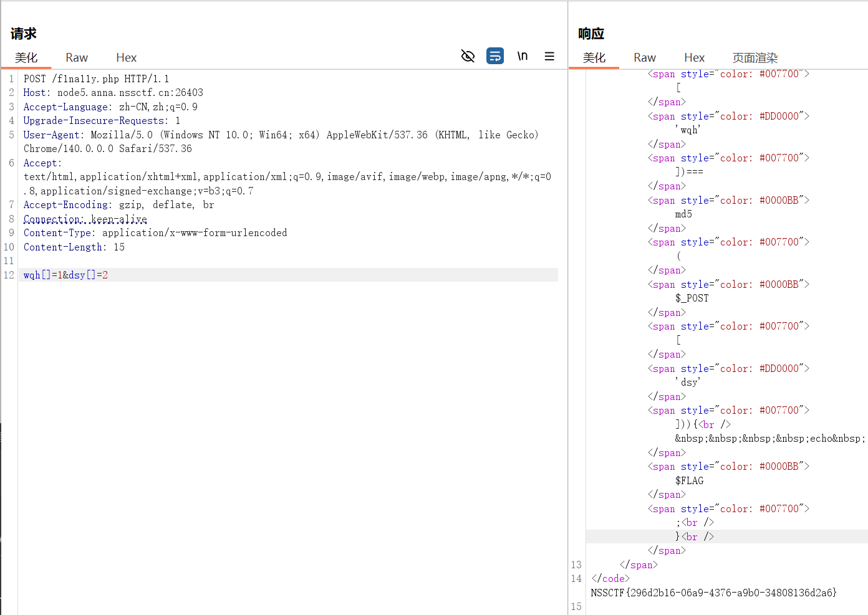
Task: Open the response 页面渲染 tab
Action: pyautogui.click(x=755, y=57)
